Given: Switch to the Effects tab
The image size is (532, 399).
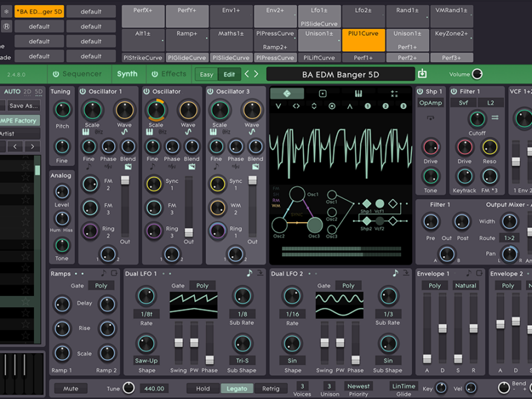Looking at the screenshot, I should pos(174,74).
